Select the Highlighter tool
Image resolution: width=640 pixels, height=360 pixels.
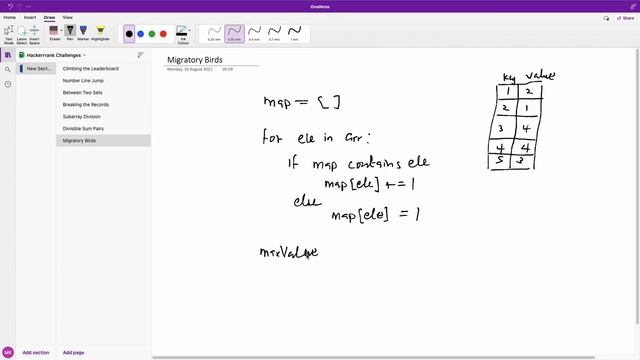click(100, 33)
